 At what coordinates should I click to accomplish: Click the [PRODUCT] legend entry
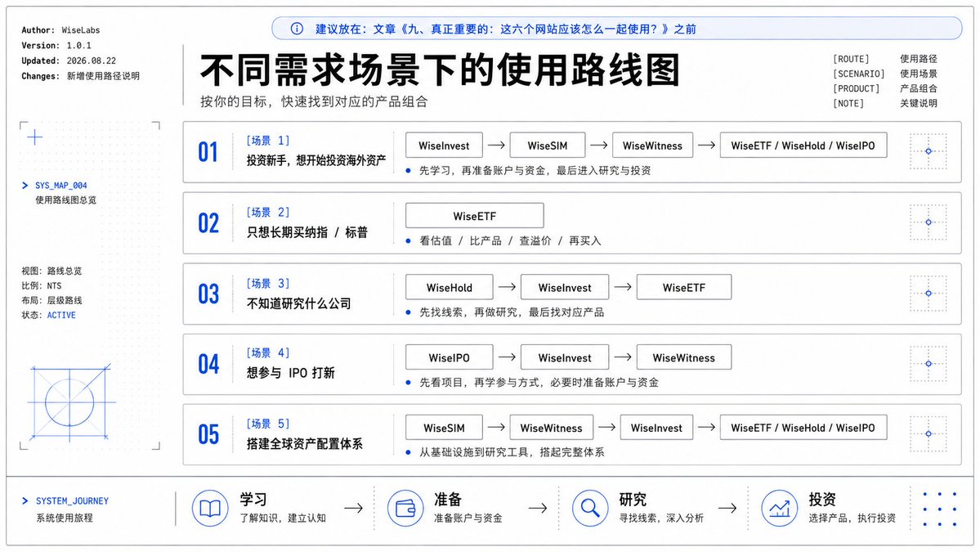(x=884, y=88)
